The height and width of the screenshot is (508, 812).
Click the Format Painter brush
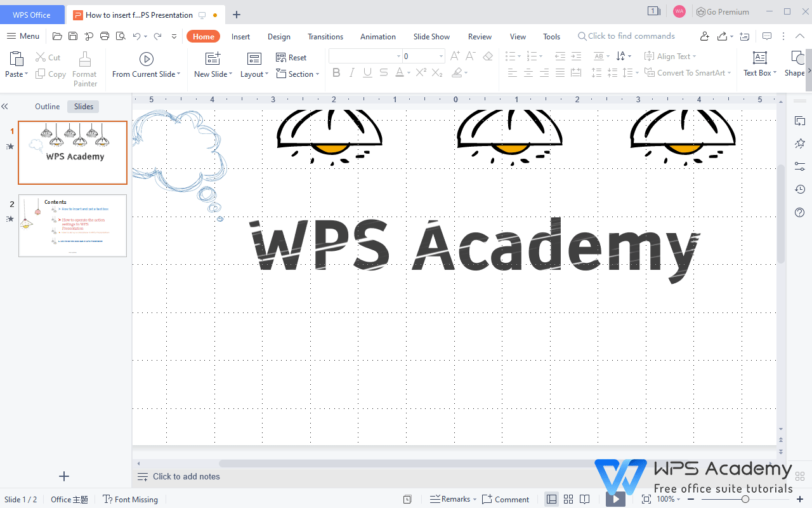(x=85, y=60)
